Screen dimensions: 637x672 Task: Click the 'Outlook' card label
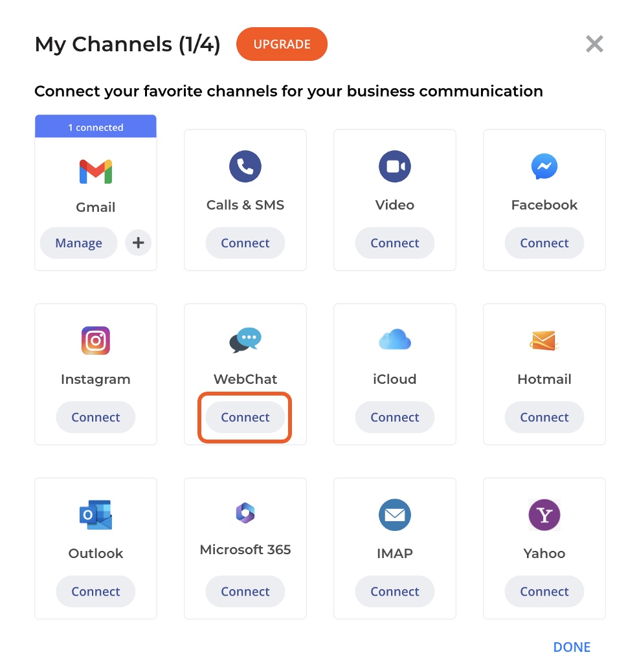coord(96,554)
